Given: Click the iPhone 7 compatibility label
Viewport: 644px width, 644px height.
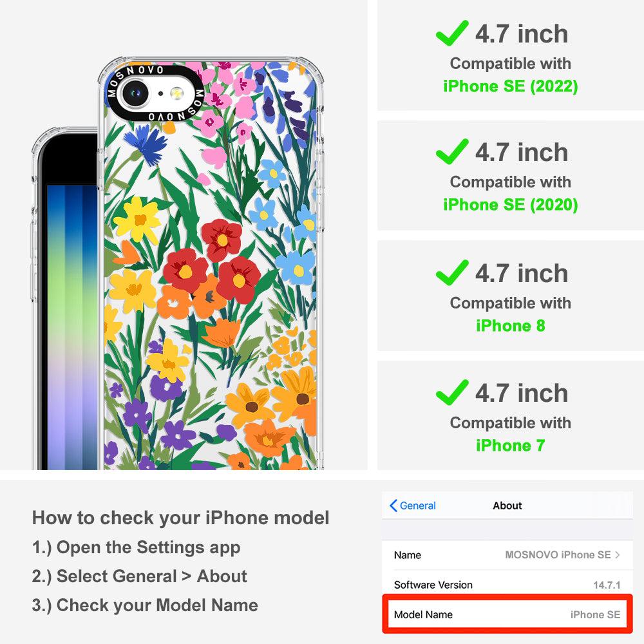Looking at the screenshot, I should (511, 445).
